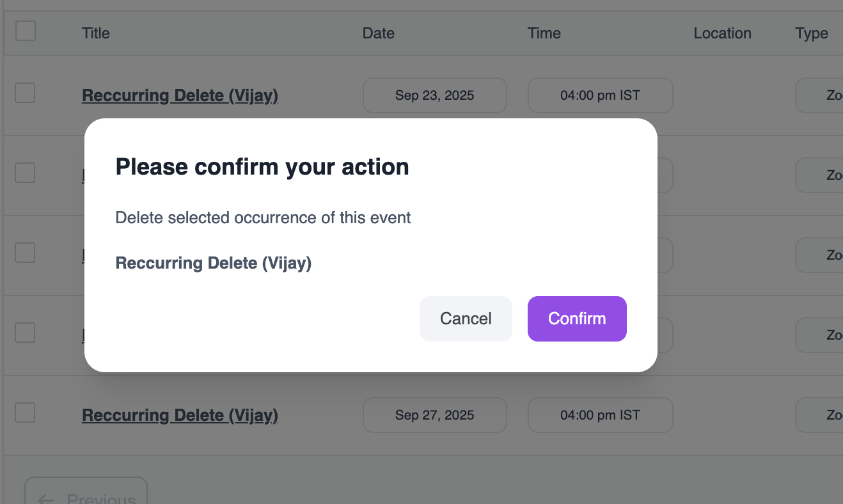Select the 04:00 pm IST time on the first row
This screenshot has width=843, height=504.
pyautogui.click(x=599, y=95)
